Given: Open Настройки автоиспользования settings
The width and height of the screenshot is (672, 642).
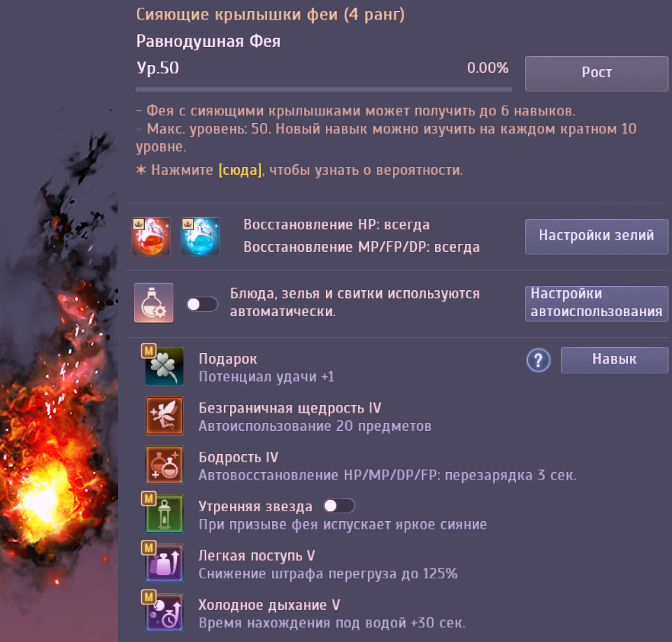Looking at the screenshot, I should 596,304.
